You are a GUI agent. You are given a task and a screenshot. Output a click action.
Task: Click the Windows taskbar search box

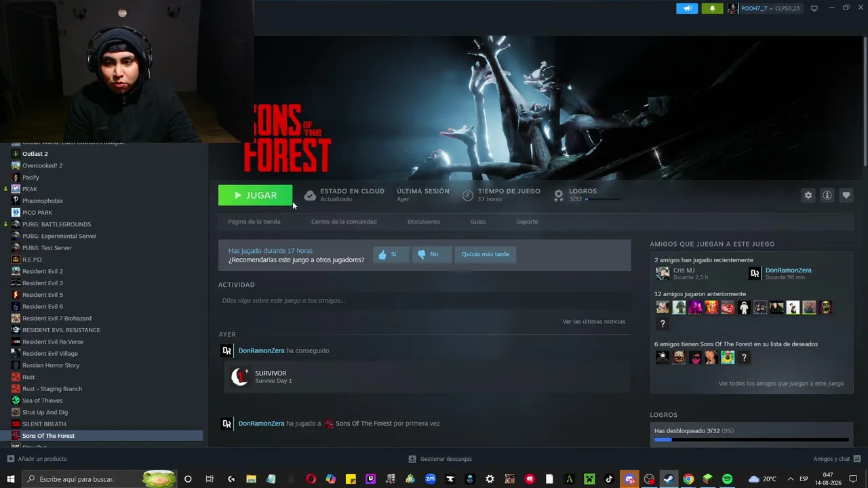pos(100,479)
